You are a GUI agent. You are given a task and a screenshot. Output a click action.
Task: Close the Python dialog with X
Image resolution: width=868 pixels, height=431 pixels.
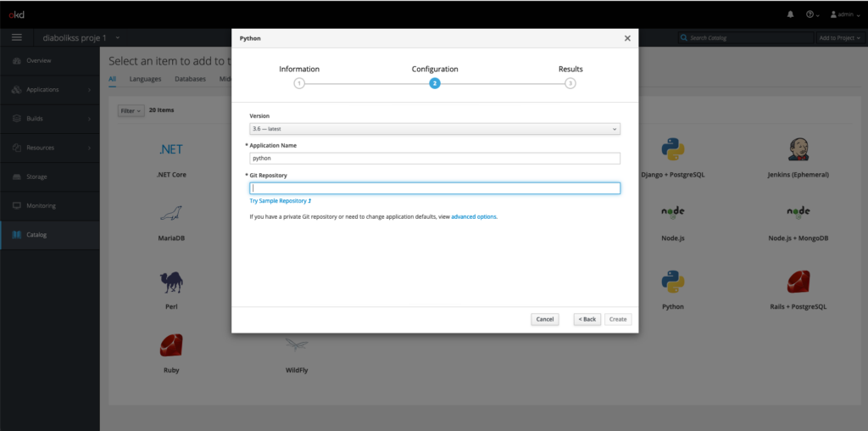[x=627, y=38]
